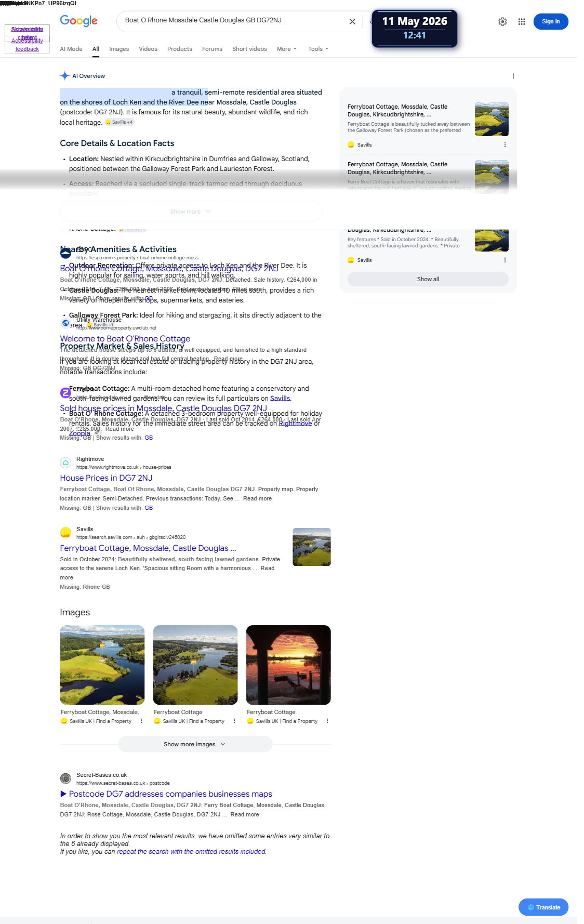Select the All results tab
This screenshot has width=584, height=924.
pos(96,49)
